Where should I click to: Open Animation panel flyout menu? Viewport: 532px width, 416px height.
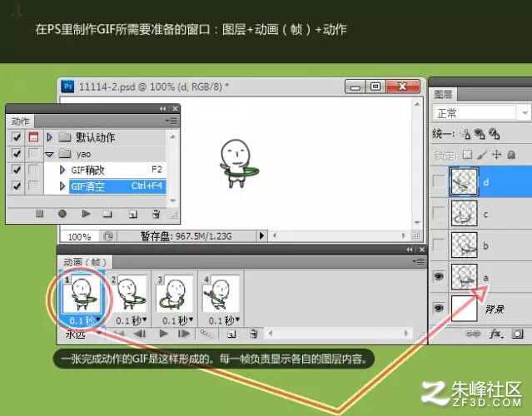[x=418, y=261]
